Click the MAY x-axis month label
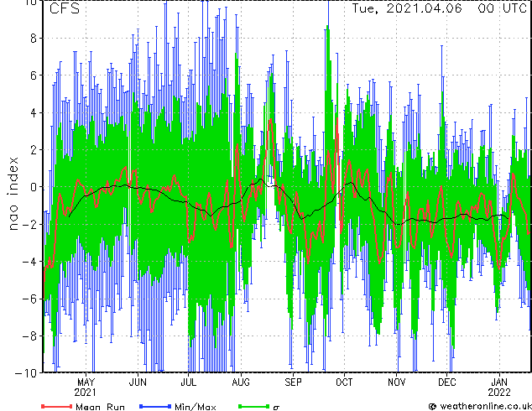 (x=86, y=382)
